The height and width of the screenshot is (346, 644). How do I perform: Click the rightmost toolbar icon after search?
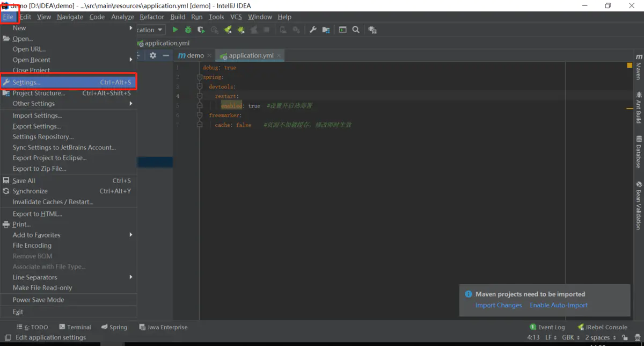click(372, 30)
